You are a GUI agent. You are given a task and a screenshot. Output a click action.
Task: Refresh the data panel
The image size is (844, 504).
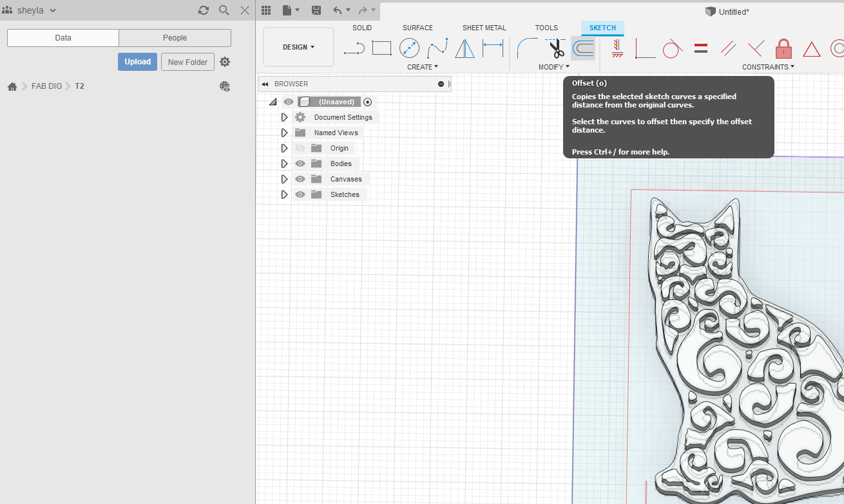pos(204,10)
